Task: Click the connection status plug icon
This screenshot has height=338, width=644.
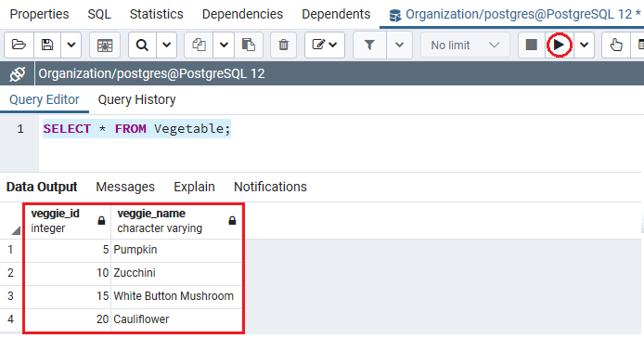Action: 18,74
